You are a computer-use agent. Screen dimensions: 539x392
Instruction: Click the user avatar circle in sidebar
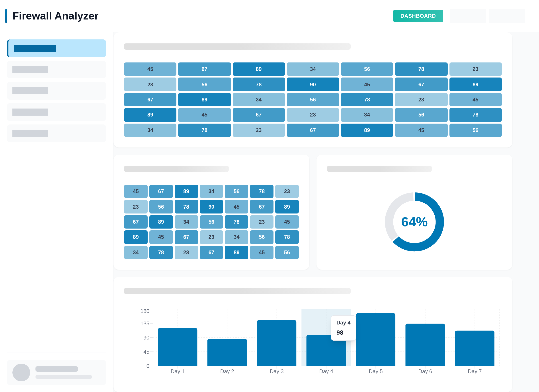point(21,372)
